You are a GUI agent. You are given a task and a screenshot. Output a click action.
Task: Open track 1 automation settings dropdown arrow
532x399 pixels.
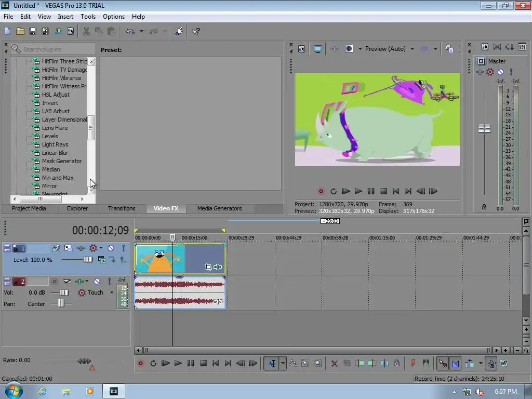coord(101,248)
